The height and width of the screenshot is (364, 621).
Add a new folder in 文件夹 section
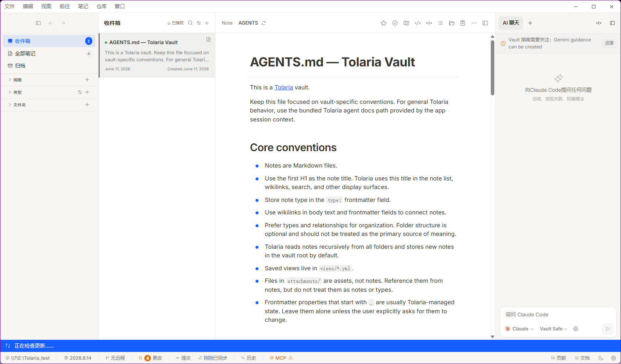[x=87, y=105]
